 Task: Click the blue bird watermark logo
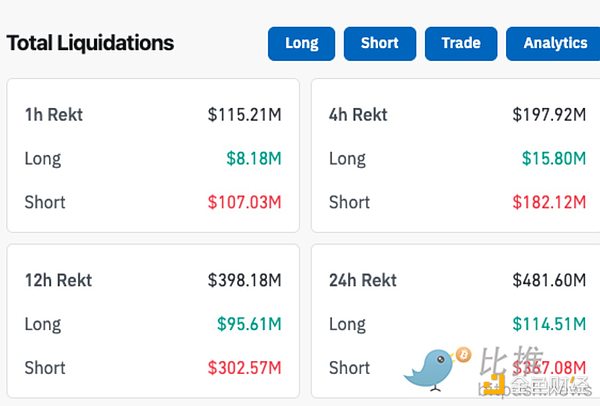click(x=434, y=370)
